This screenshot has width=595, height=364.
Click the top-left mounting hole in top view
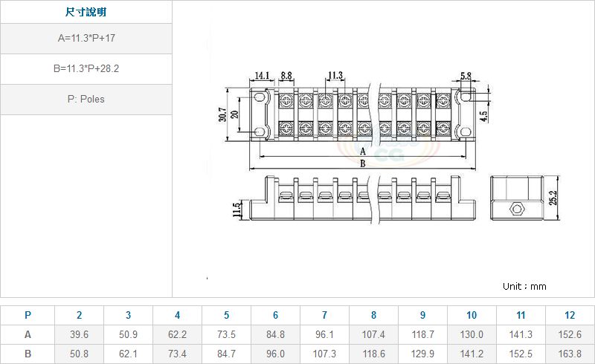(260, 97)
